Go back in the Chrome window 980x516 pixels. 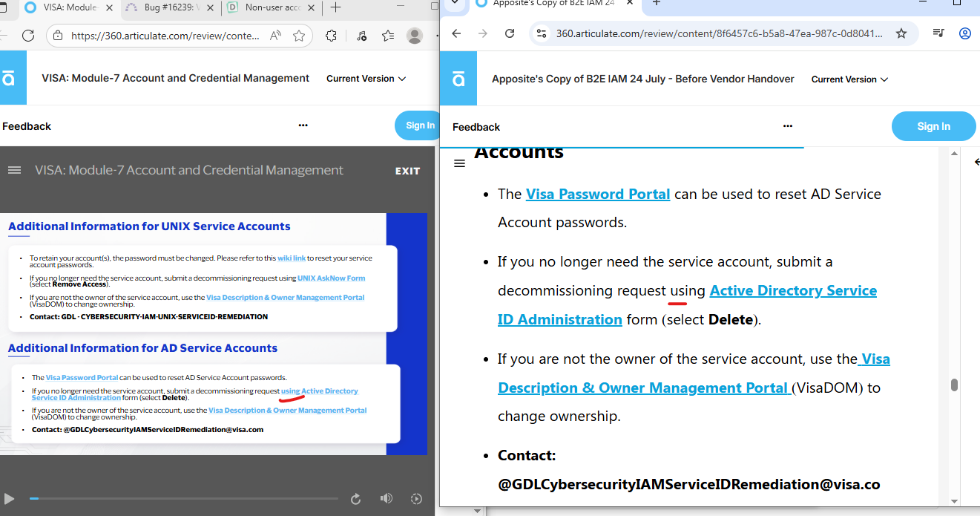[456, 33]
